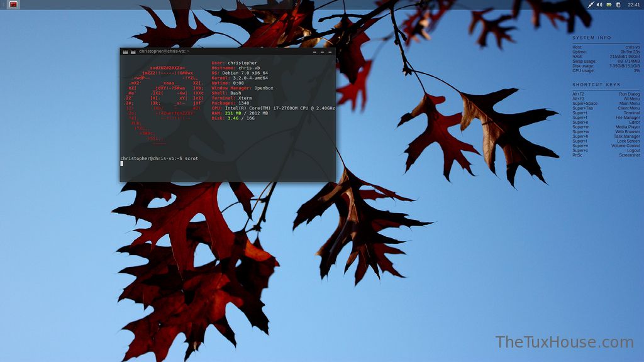Click the 'Uptime: 0:08' line in terminal
This screenshot has width=644, height=362.
coord(228,83)
